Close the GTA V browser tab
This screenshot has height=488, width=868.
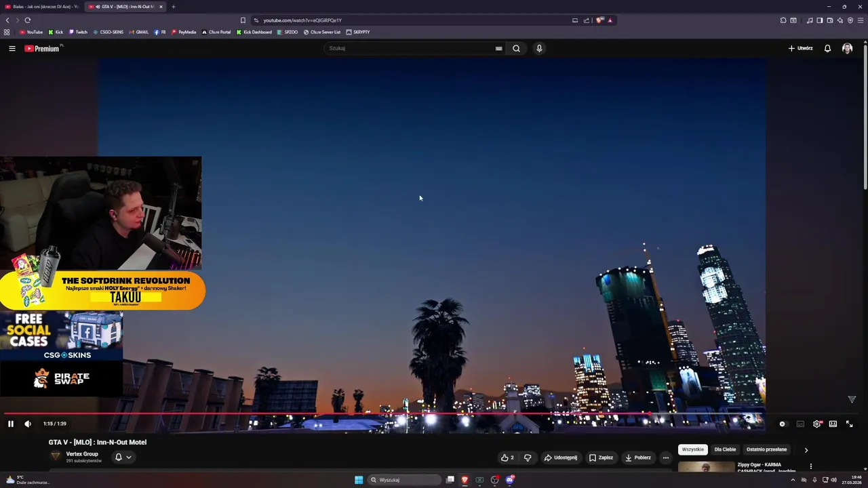[x=161, y=7]
